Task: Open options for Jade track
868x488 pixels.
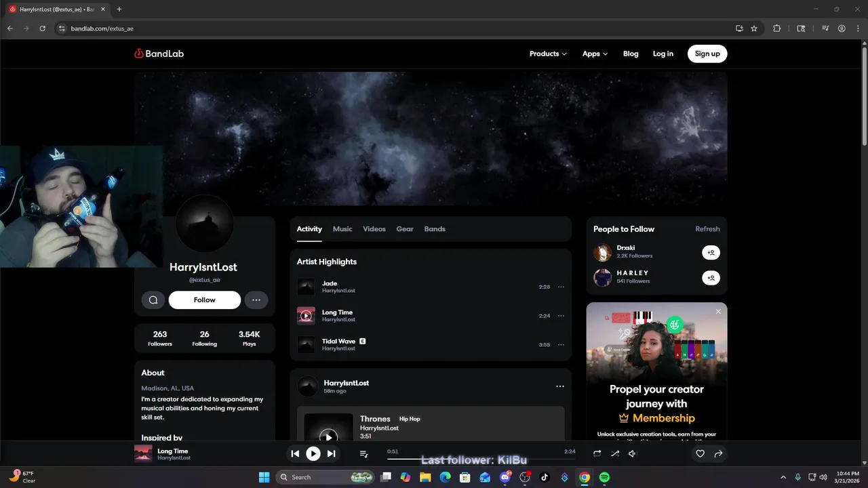Action: (x=561, y=287)
